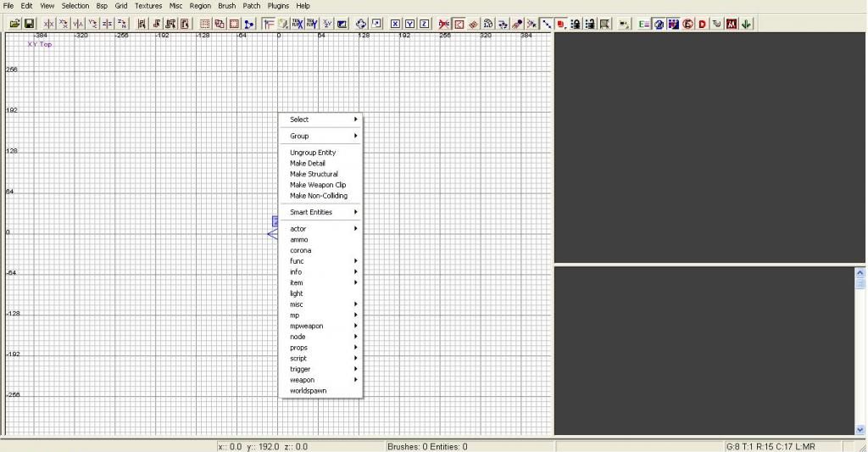
Task: Click the green E entity list icon
Action: pyautogui.click(x=644, y=24)
